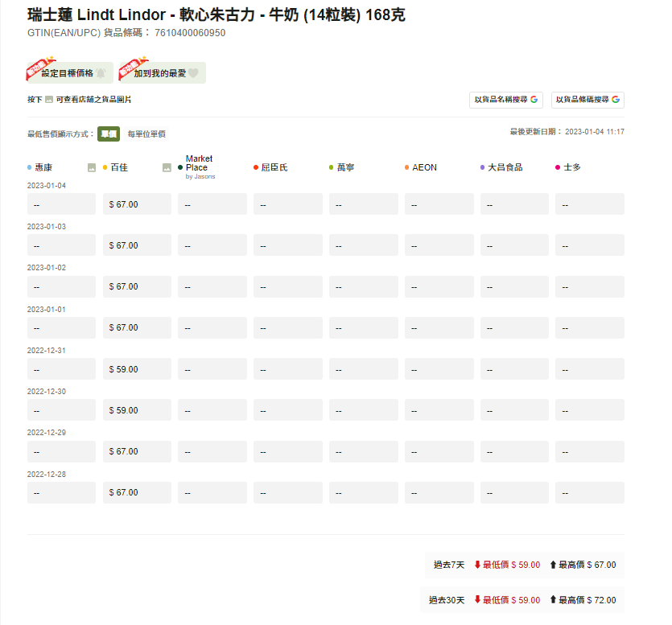Open the store photo icon next to 惠康
This screenshot has width=672, height=625.
[92, 167]
